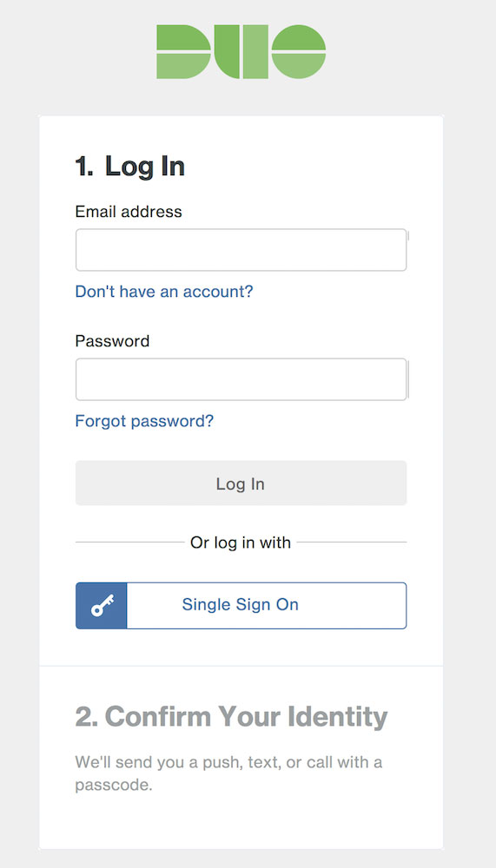The height and width of the screenshot is (868, 496).
Task: Click the separator above the Confirm Your Identity section
Action: pos(241,666)
